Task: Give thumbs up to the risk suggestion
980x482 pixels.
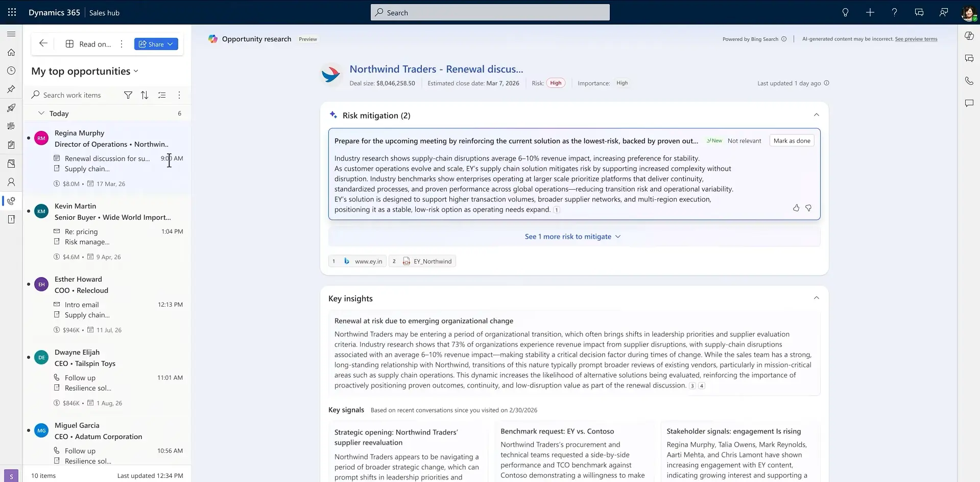Action: tap(796, 208)
